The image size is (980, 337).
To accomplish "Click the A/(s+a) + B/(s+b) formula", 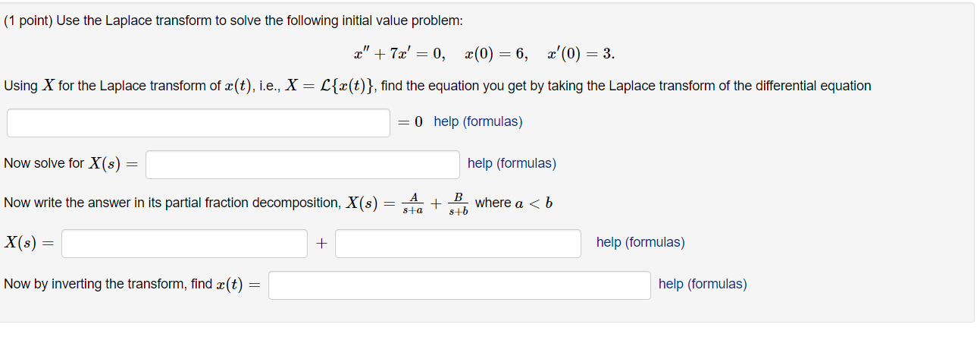I will pos(435,203).
